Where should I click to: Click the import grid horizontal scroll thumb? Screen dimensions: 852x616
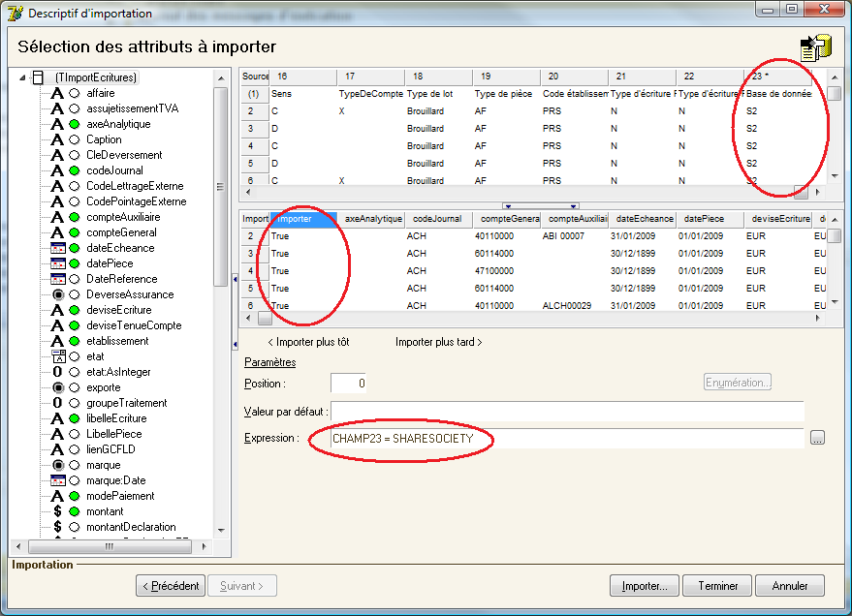(265, 319)
